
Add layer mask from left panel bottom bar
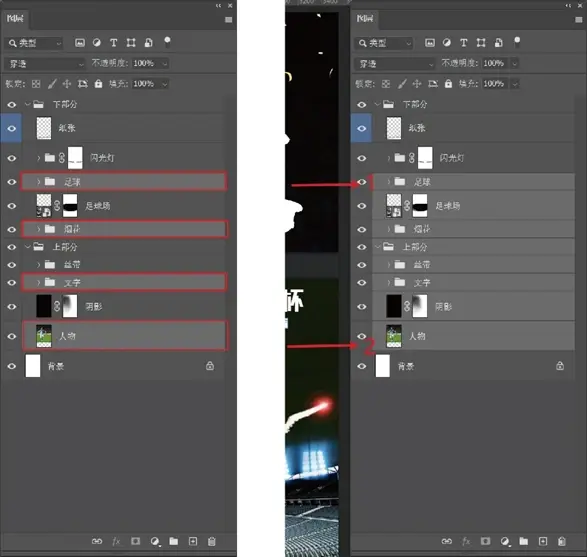(x=136, y=541)
